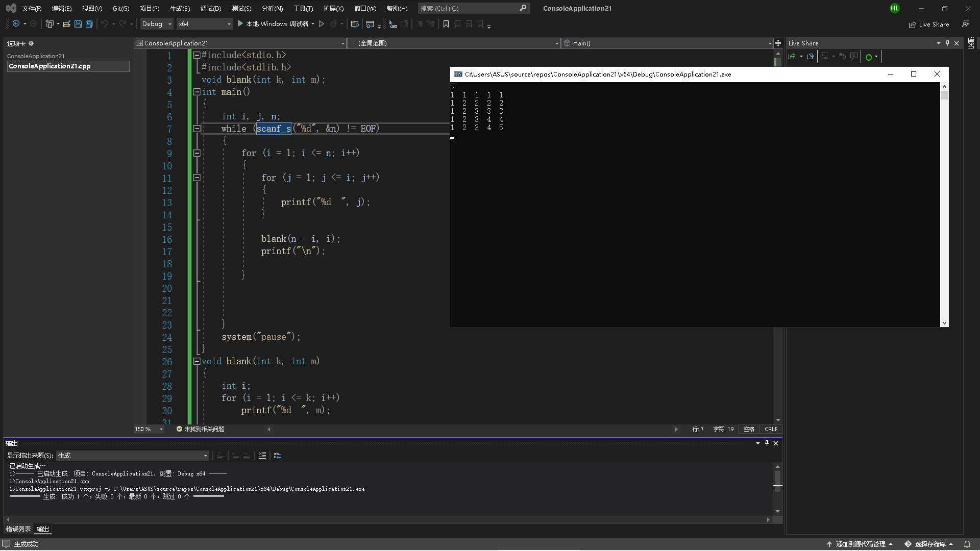Clear all output pane text

point(262,456)
